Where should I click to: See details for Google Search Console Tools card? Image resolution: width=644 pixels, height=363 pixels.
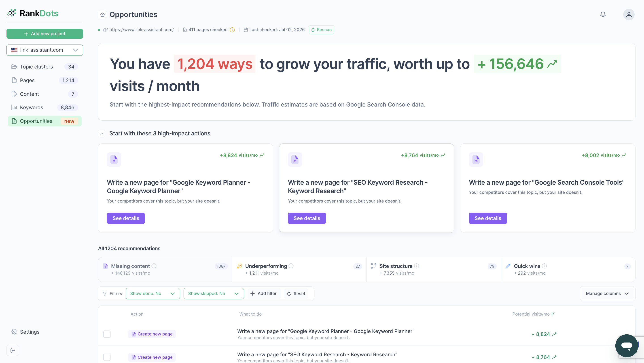[488, 218]
